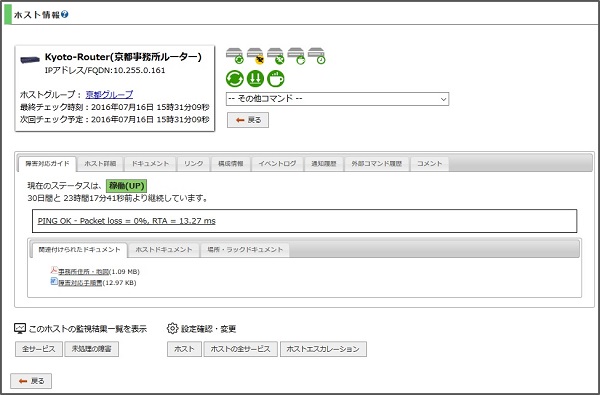
Task: Select ホストドキュメント sub-tab
Action: click(164, 250)
